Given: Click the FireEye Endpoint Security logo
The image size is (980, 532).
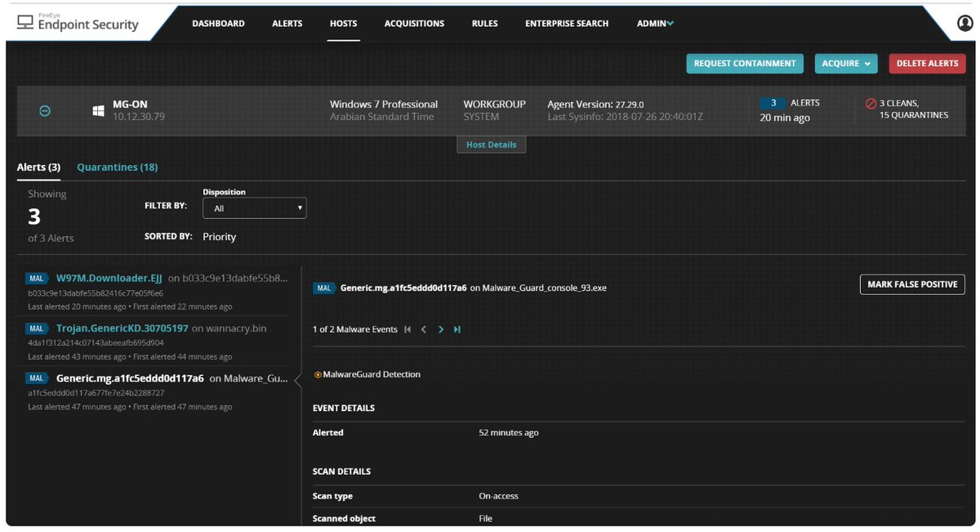Looking at the screenshot, I should pyautogui.click(x=78, y=24).
